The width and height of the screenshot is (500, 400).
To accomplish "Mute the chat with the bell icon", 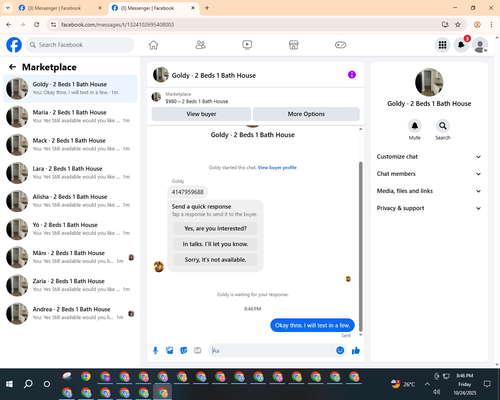I will [415, 126].
